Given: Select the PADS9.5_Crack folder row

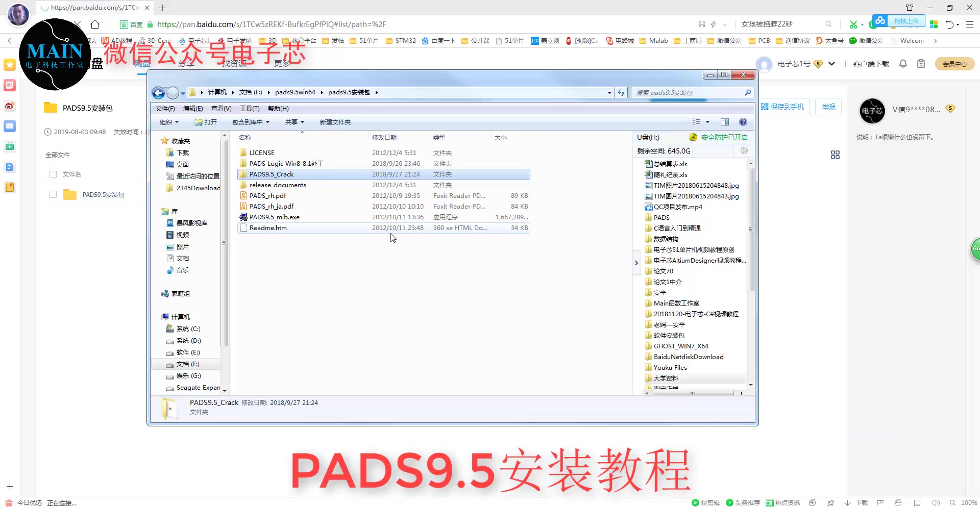Looking at the screenshot, I should pyautogui.click(x=384, y=174).
